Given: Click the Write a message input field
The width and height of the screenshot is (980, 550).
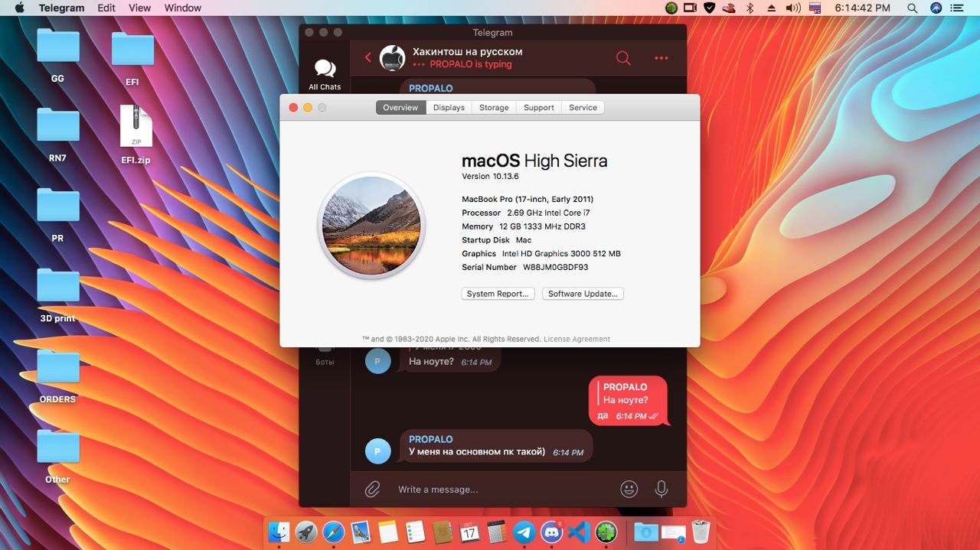Looking at the screenshot, I should [501, 490].
